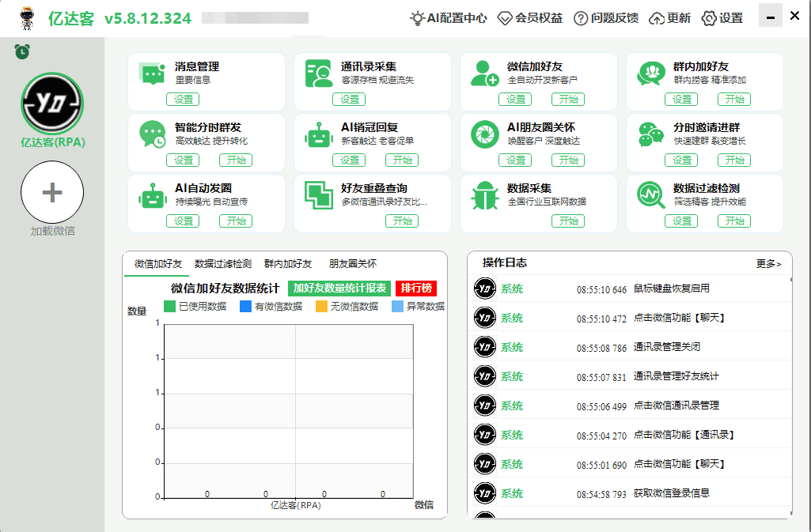Select the 亿达客(RPA) account avatar
Viewport: 811px width, 532px height.
coord(52,104)
